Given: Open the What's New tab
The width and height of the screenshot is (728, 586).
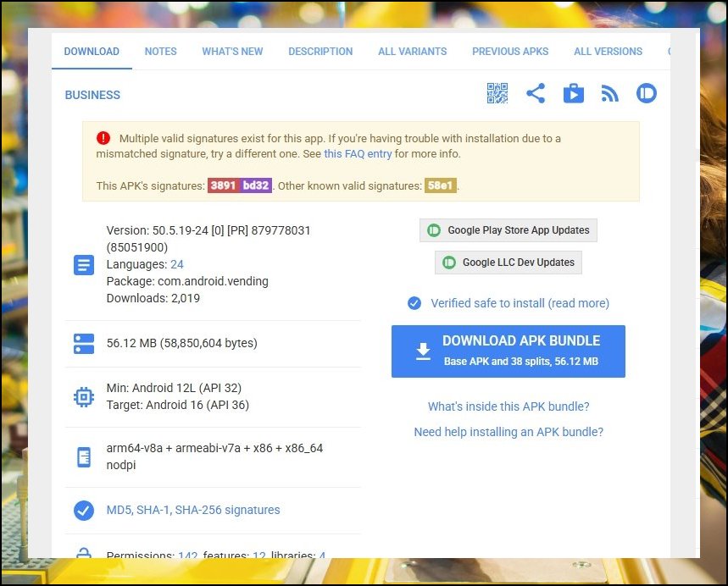Looking at the screenshot, I should coord(232,52).
